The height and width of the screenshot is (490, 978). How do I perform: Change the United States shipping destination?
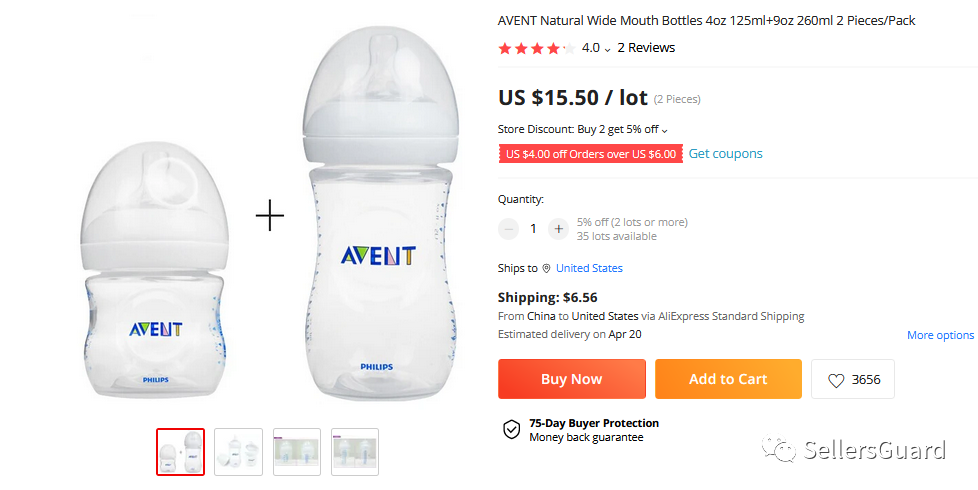click(x=589, y=268)
